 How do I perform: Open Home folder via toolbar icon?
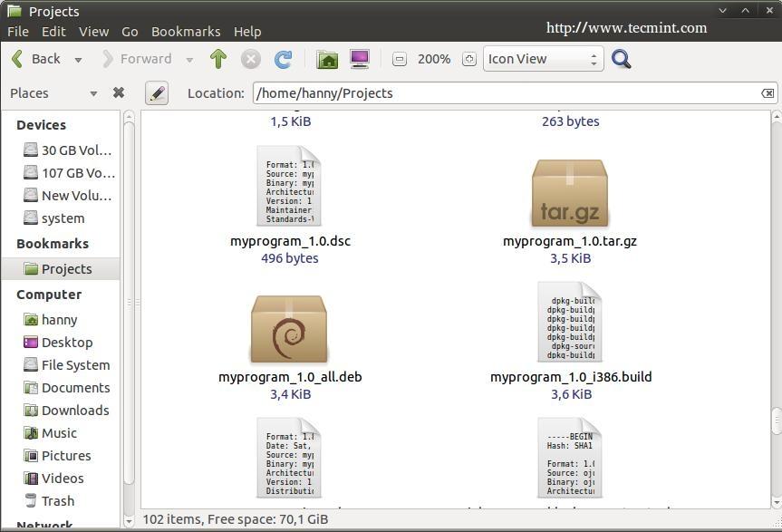tap(327, 59)
